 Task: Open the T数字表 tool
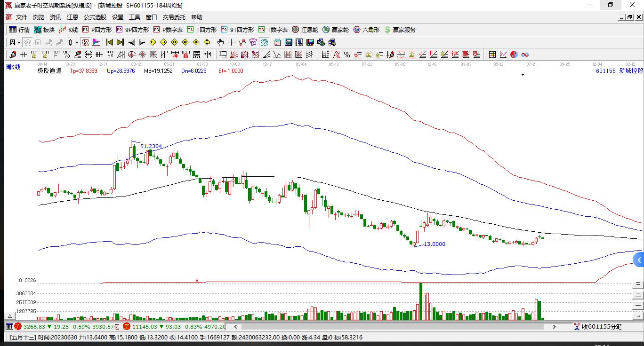[273, 30]
